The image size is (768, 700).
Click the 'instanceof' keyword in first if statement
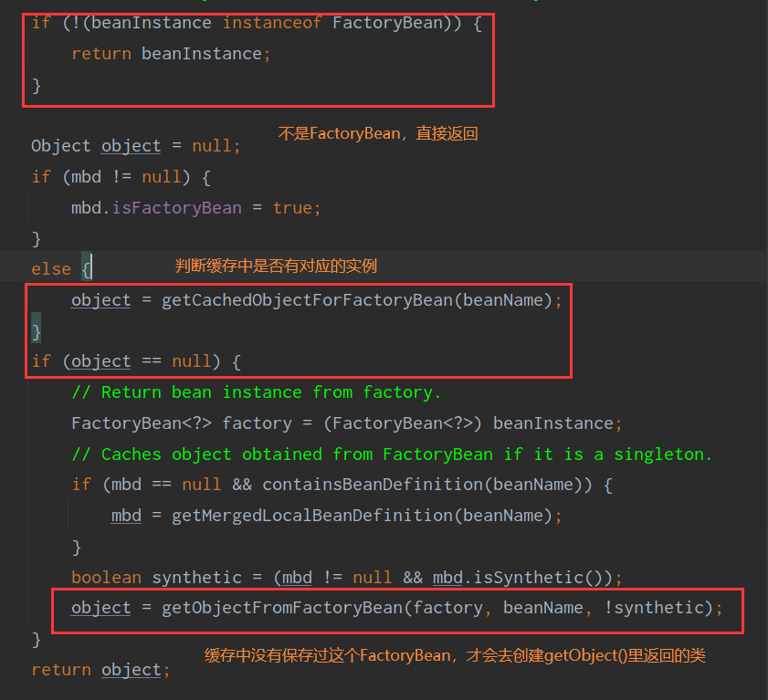[272, 23]
